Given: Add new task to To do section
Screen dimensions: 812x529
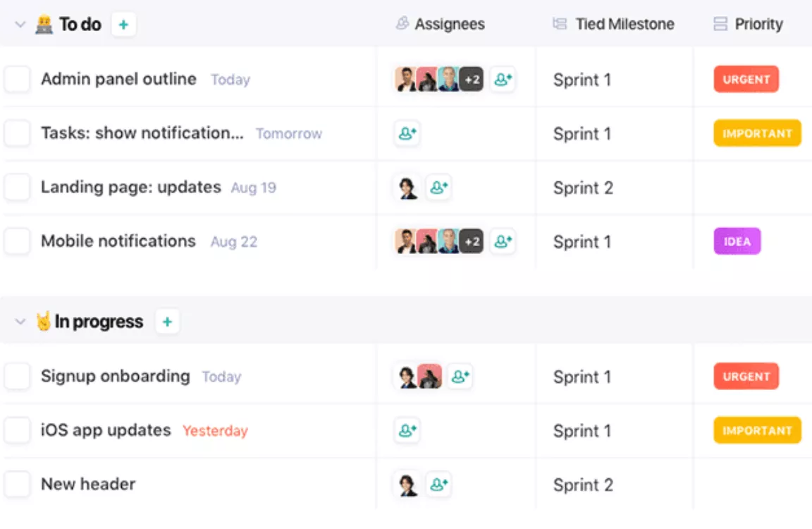Looking at the screenshot, I should tap(123, 25).
